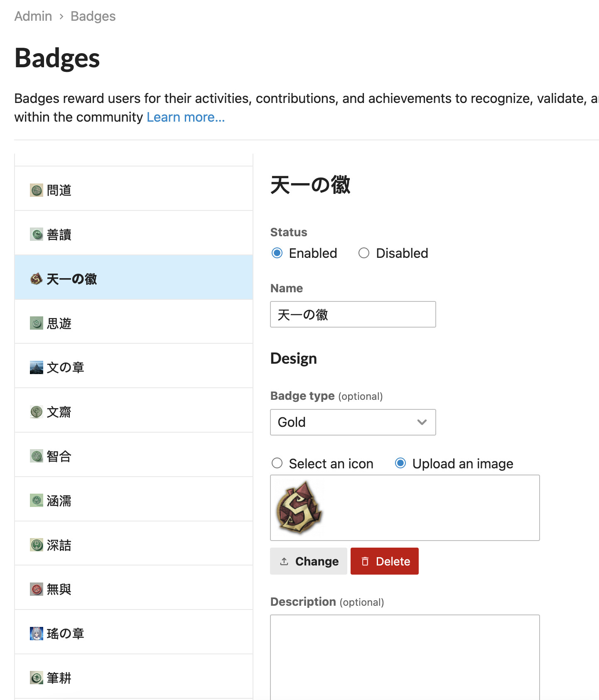Click the 文齋 badge icon
Image resolution: width=599 pixels, height=700 pixels.
coord(37,412)
